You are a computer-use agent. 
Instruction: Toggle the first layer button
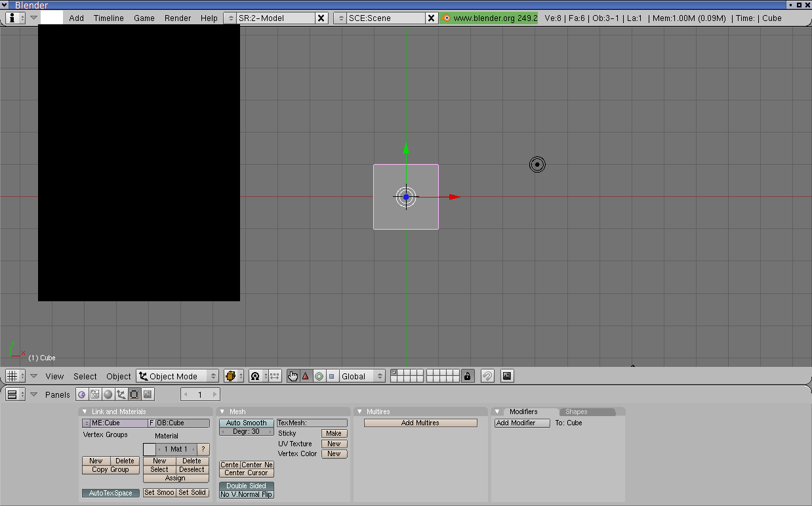pyautogui.click(x=394, y=372)
